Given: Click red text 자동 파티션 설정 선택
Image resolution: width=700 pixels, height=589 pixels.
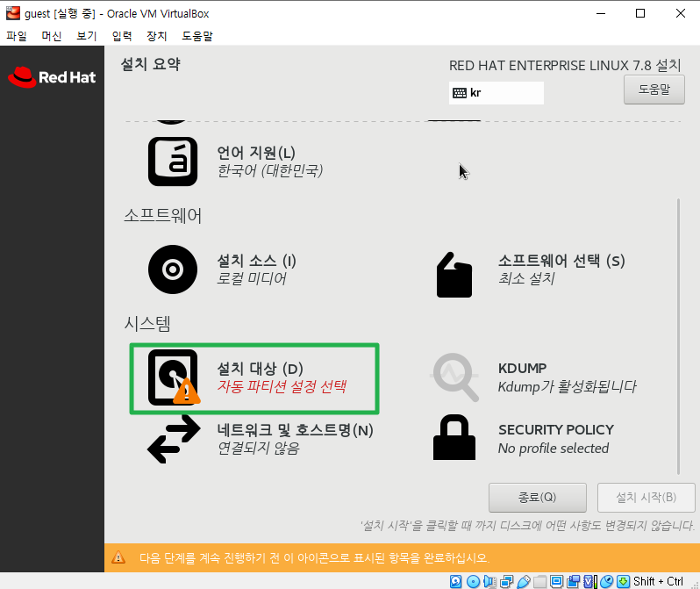Looking at the screenshot, I should 282,386.
